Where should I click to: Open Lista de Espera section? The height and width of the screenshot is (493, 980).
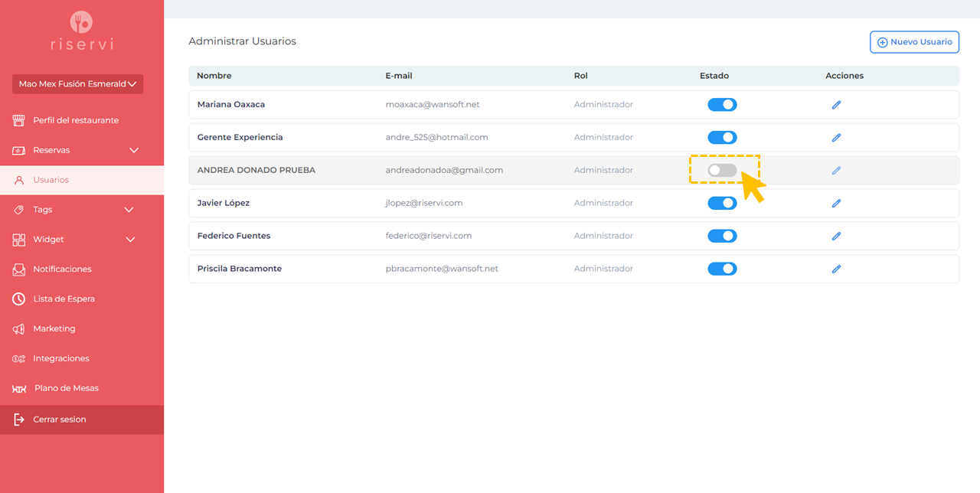[82, 299]
